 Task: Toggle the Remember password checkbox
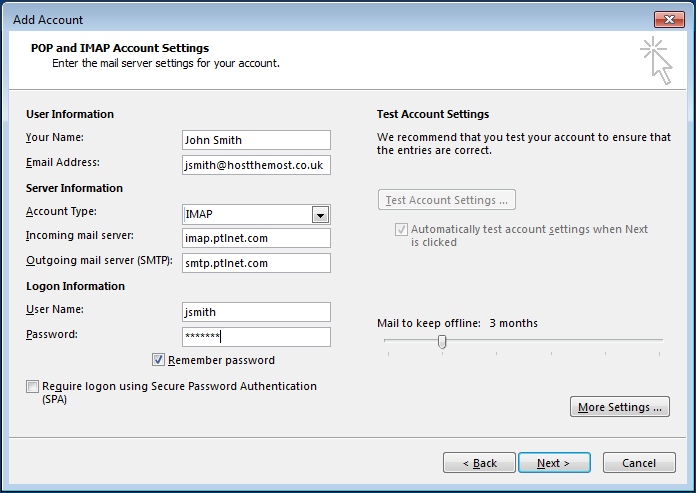159,360
